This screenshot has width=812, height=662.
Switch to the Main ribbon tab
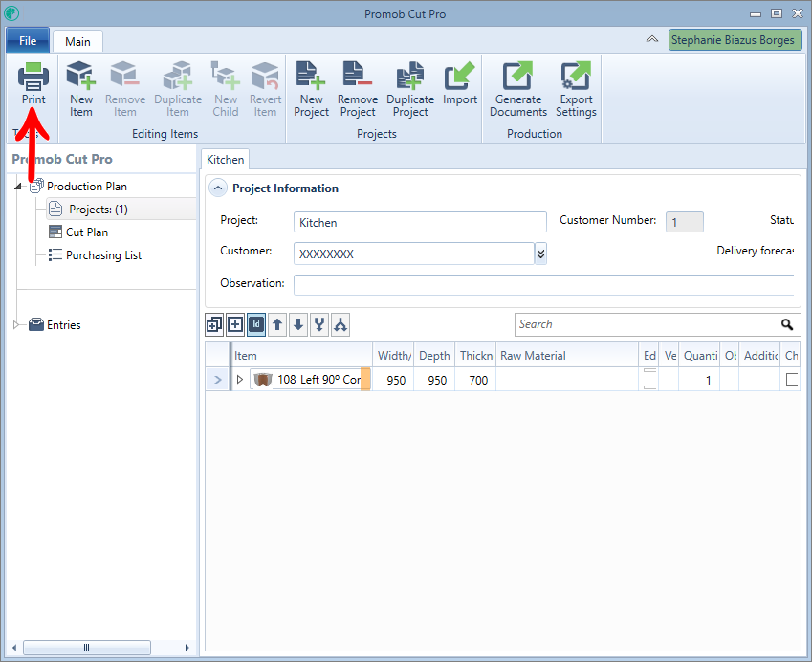click(77, 41)
